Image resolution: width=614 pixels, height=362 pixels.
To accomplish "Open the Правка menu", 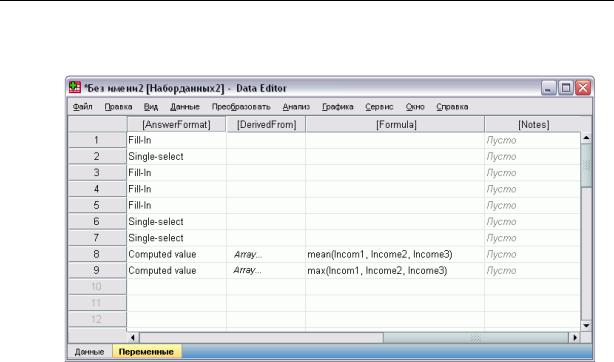I will 118,107.
